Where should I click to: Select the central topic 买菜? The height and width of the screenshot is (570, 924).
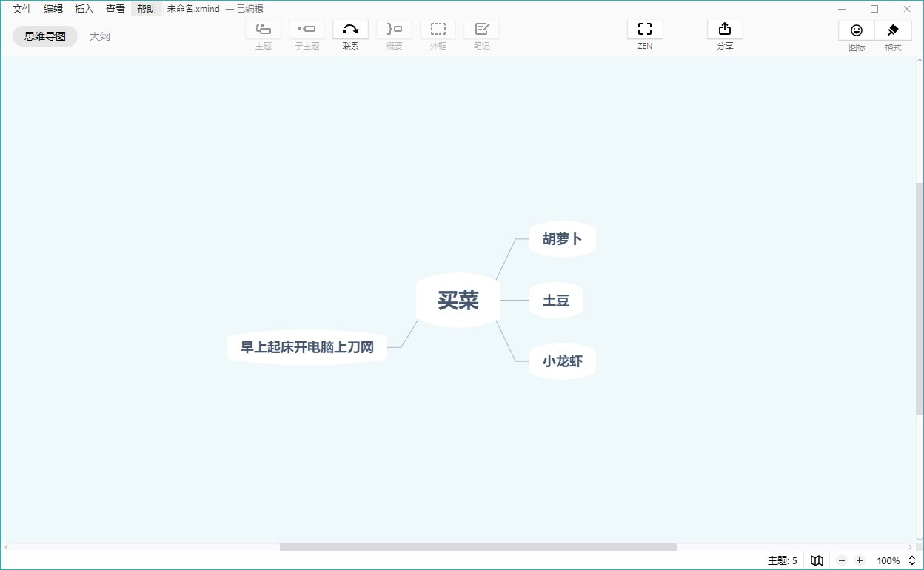(458, 301)
